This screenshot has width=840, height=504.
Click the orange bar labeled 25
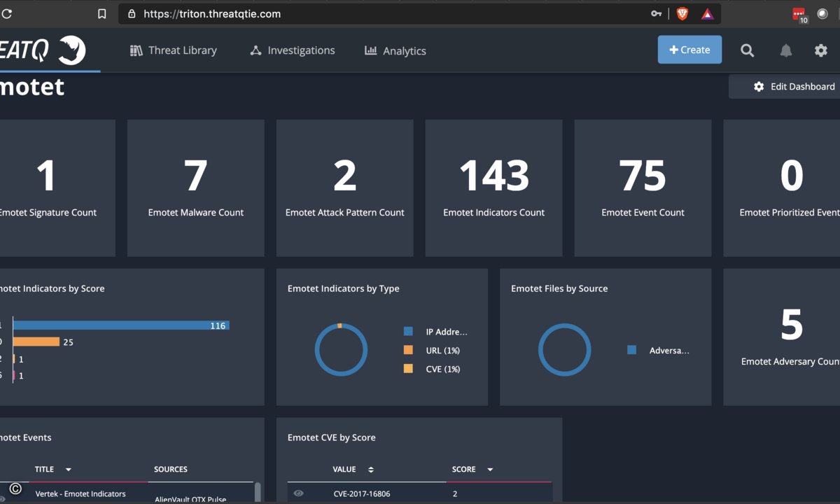tap(36, 342)
